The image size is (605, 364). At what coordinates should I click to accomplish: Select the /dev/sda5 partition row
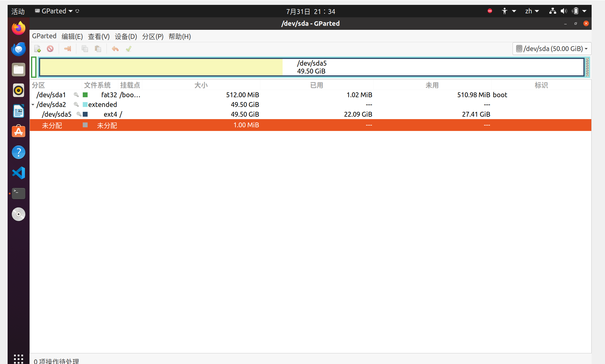click(x=311, y=114)
